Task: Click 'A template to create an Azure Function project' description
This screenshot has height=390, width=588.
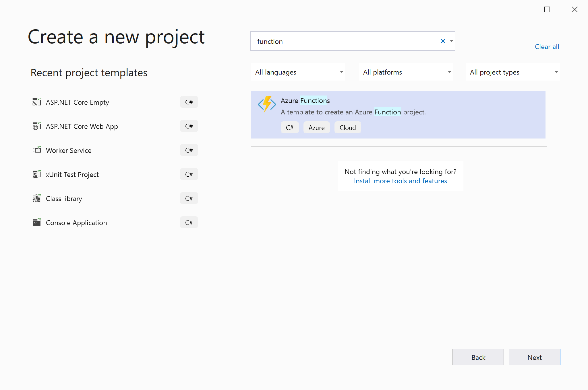Action: pos(353,112)
